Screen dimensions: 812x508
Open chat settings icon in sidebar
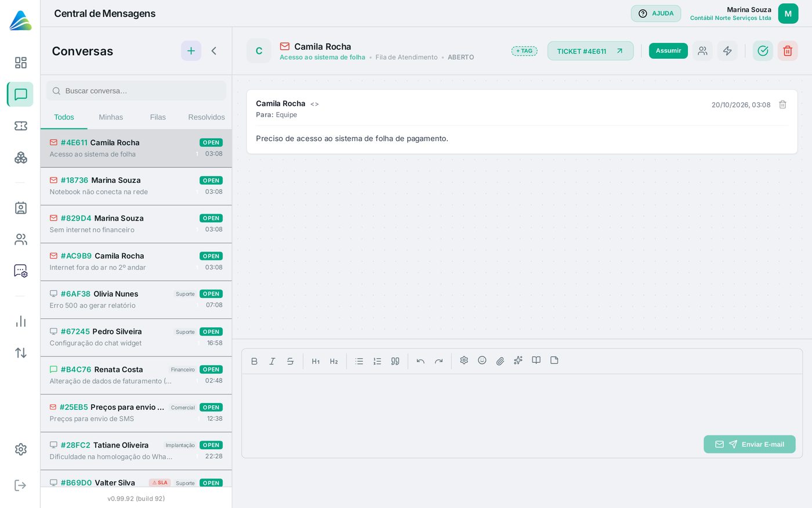(21, 271)
